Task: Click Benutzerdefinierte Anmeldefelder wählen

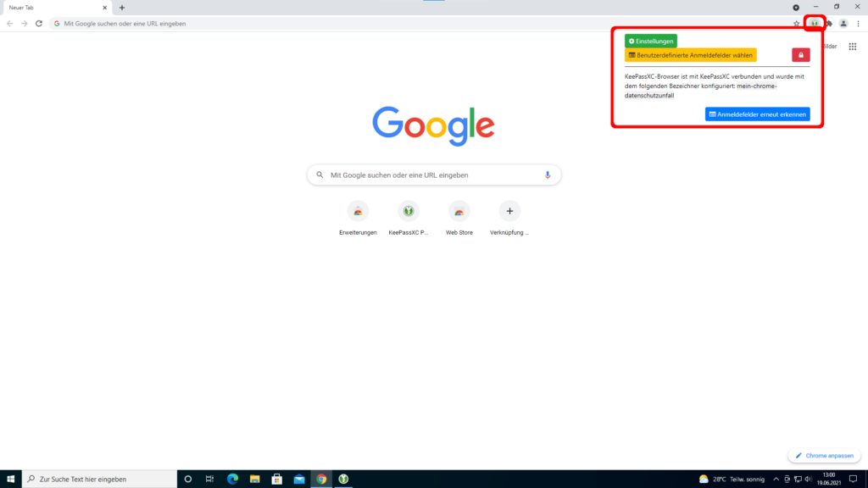Action: [690, 55]
